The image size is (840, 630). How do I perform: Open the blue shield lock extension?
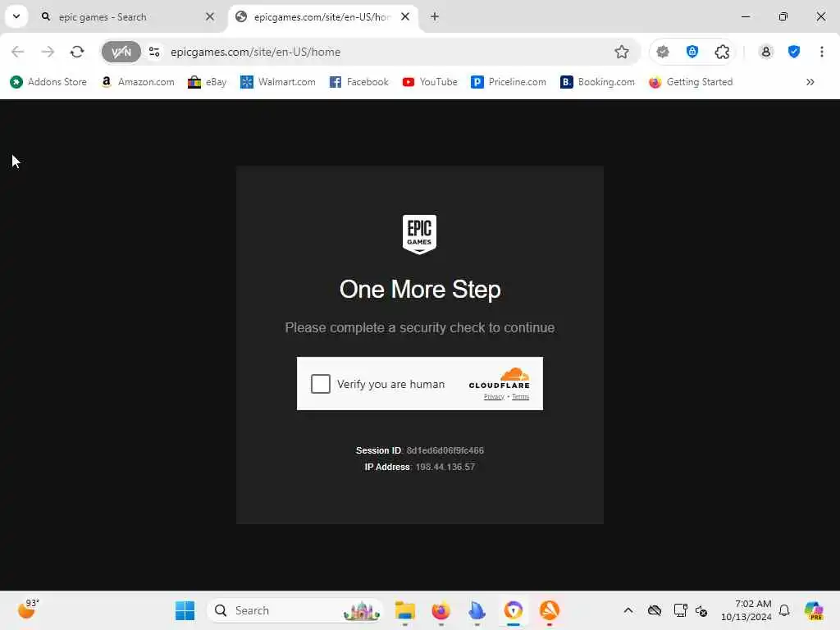[x=692, y=52]
